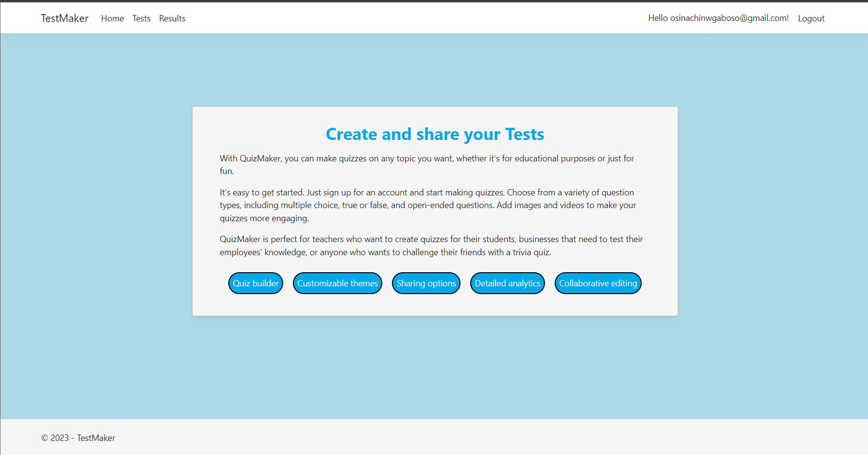The width and height of the screenshot is (868, 455).
Task: Switch to the Results page
Action: pos(172,18)
